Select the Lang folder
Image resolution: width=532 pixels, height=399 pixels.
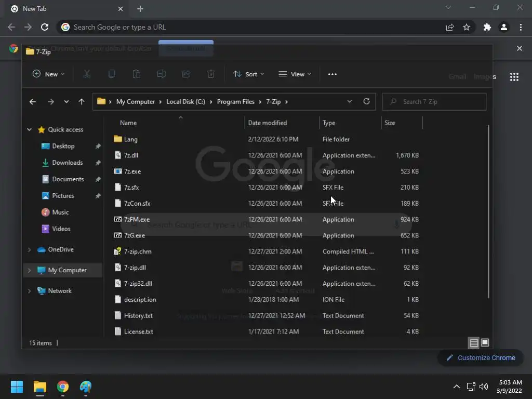coord(130,139)
